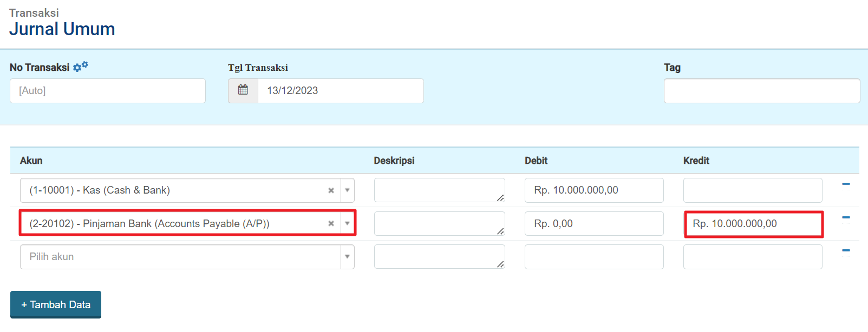868x332 pixels.
Task: Open transaction number settings gear icon
Action: [80, 67]
